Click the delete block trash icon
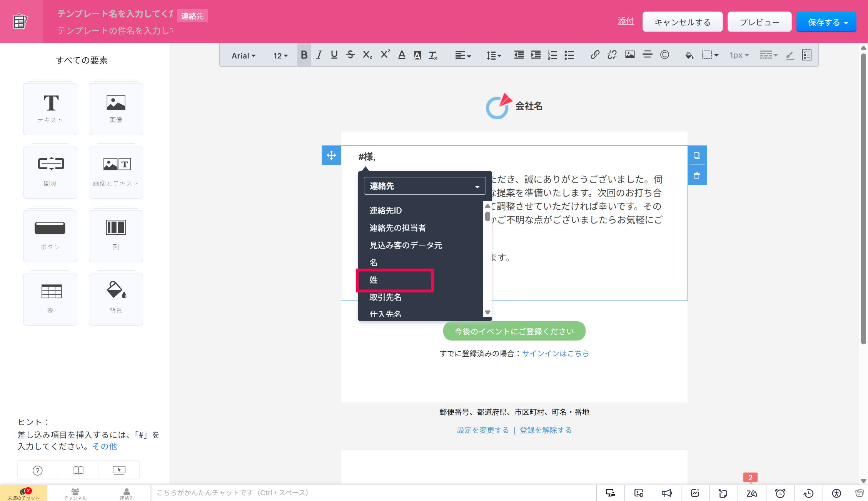Image resolution: width=868 pixels, height=501 pixels. click(697, 176)
